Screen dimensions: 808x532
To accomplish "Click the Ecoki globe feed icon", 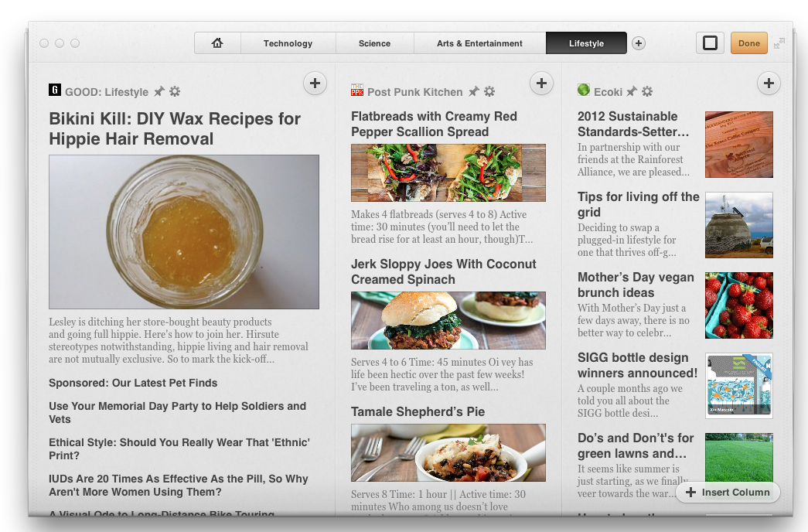I will 584,90.
